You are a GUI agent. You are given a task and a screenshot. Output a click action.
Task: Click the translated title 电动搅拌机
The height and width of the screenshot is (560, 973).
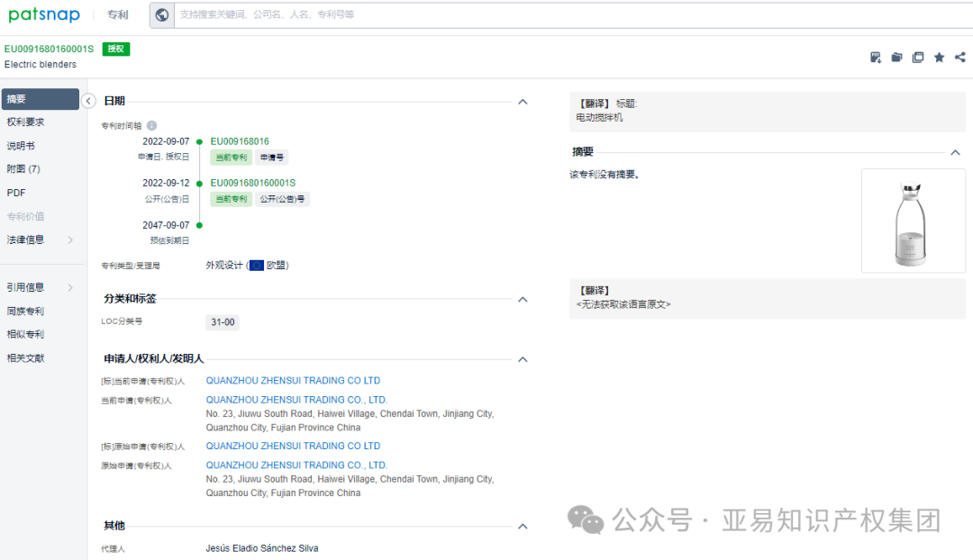(599, 117)
